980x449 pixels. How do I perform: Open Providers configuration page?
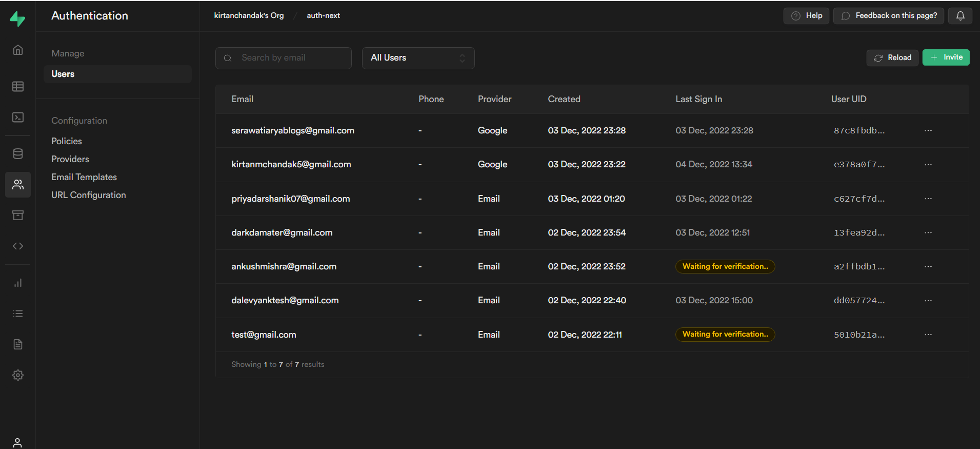tap(70, 159)
